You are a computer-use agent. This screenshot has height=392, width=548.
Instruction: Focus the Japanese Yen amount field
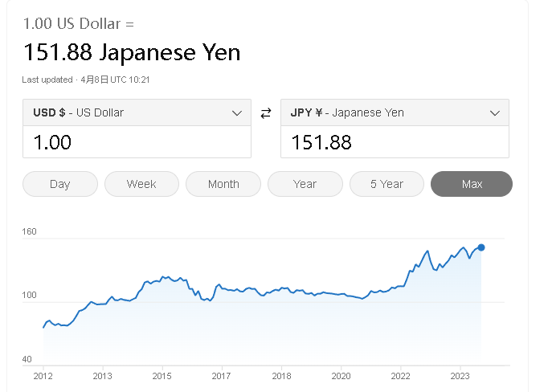(x=395, y=142)
